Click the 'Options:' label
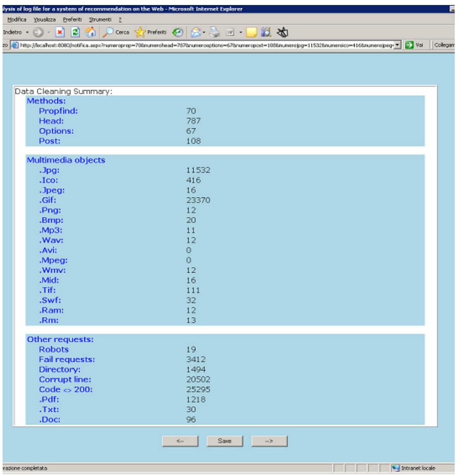This screenshot has width=459, height=476. pos(56,131)
